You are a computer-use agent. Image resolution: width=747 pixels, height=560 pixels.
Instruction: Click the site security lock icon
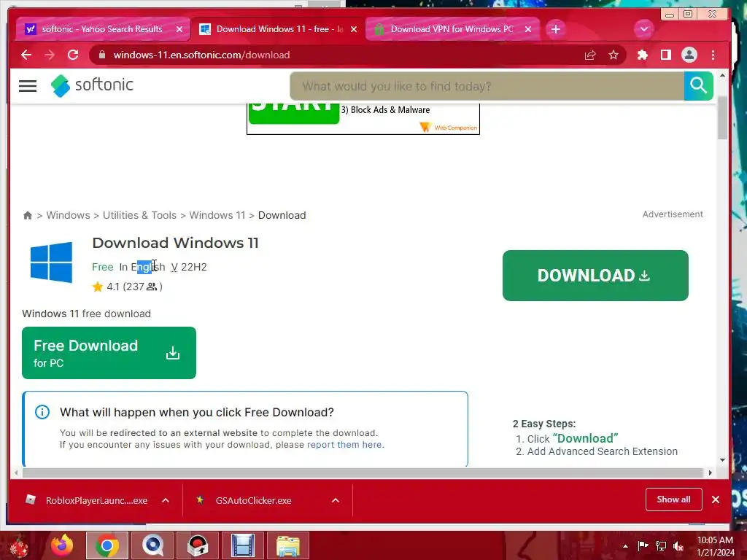pyautogui.click(x=101, y=55)
